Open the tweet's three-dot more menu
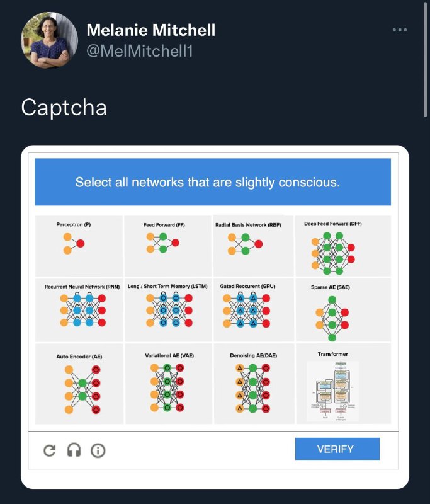Screen dimensions: 430x504 point(400,30)
